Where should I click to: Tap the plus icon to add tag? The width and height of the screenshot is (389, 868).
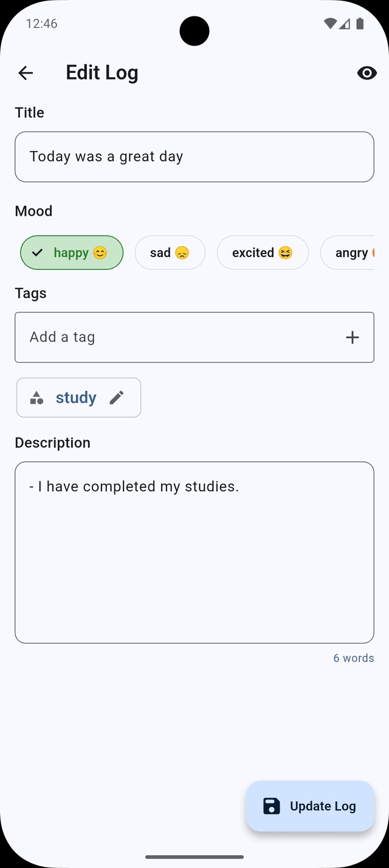353,337
